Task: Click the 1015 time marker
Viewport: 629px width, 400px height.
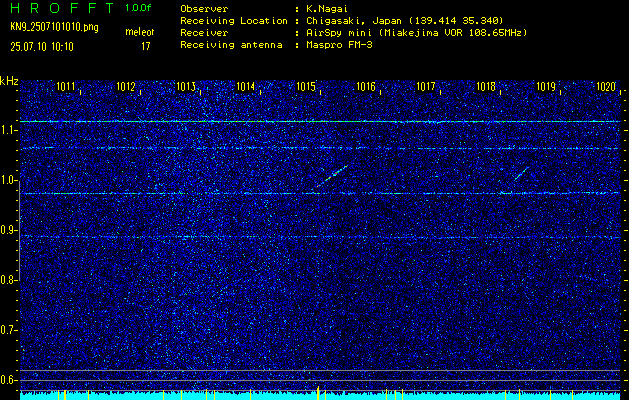Action: click(306, 86)
